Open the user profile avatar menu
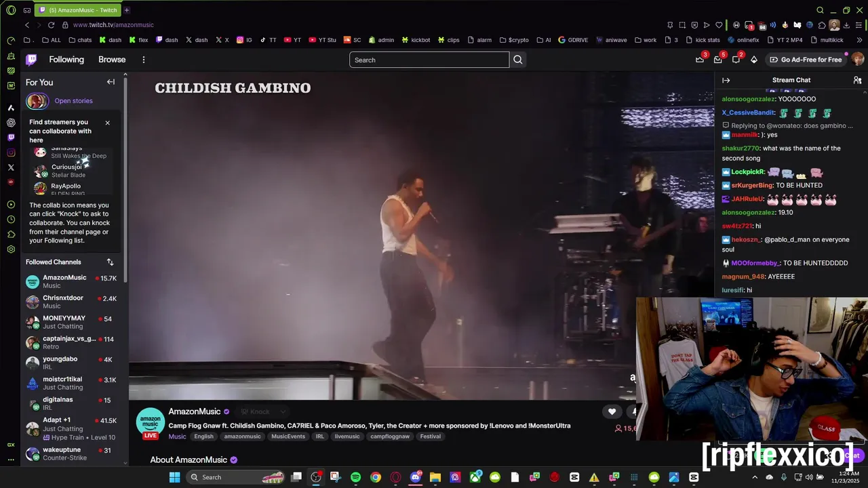The width and height of the screenshot is (868, 488). [858, 60]
